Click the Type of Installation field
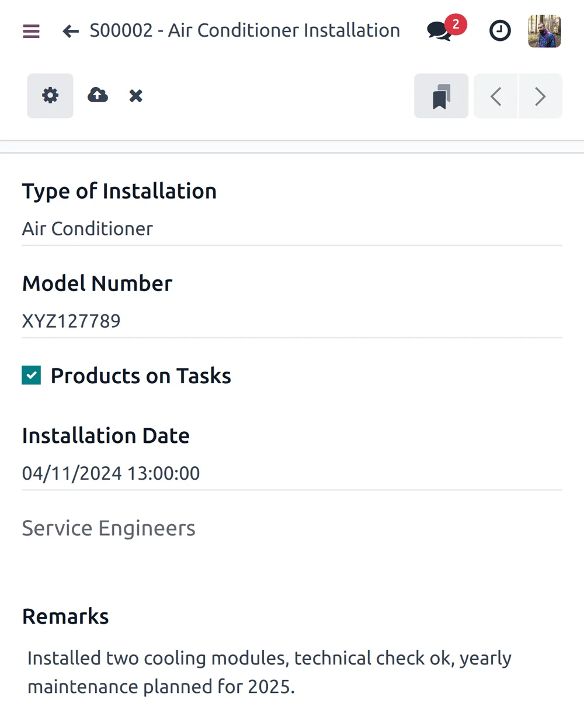The width and height of the screenshot is (584, 728). coord(291,229)
